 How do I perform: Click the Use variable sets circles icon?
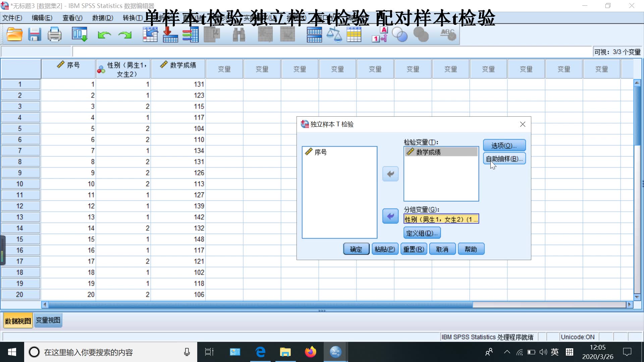tap(399, 35)
